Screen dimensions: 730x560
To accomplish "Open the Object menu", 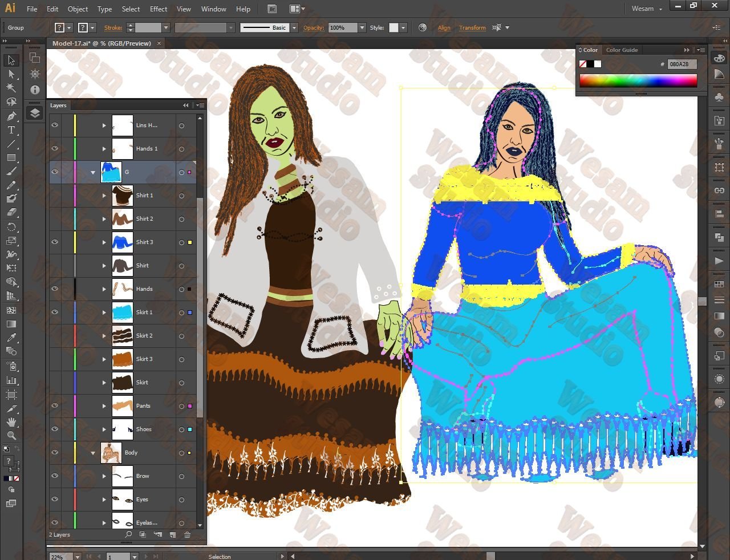I will click(78, 9).
